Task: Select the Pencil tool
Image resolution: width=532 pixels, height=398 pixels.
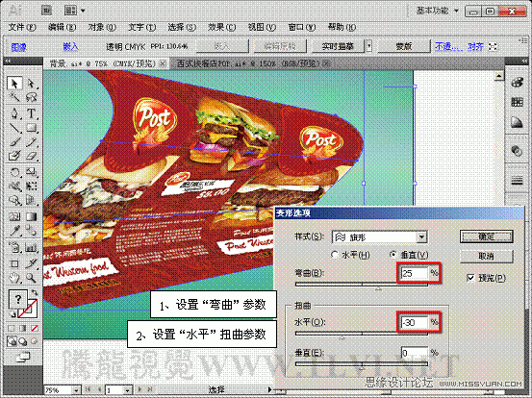Action: point(31,142)
